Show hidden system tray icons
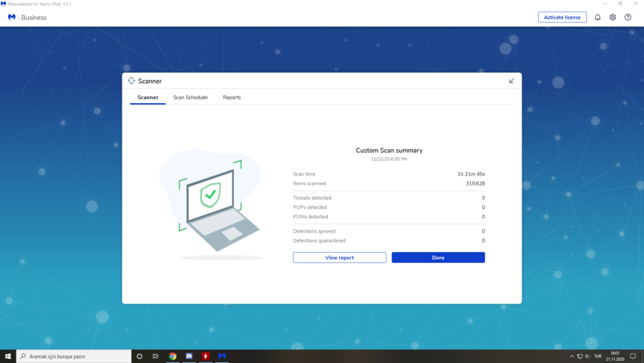Screen dimensions: 644x363 (x=571, y=357)
